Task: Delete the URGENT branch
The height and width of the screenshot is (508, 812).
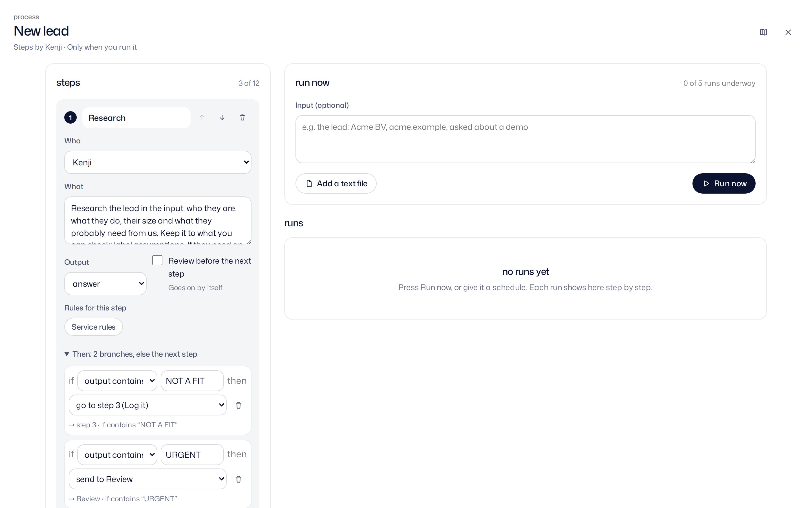Action: (x=239, y=479)
